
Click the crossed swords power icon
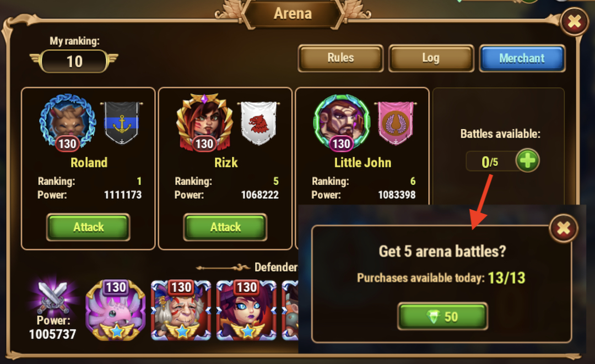coord(53,296)
